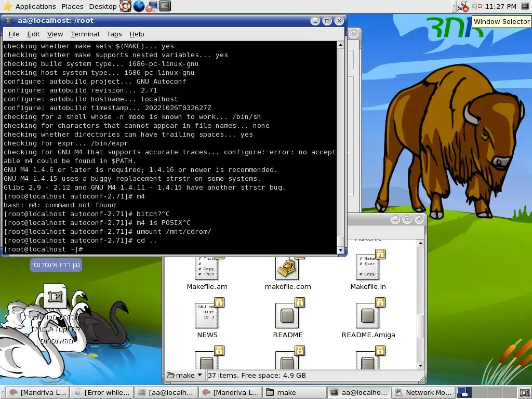
Task: Open the terminal Help menu
Action: click(x=137, y=34)
